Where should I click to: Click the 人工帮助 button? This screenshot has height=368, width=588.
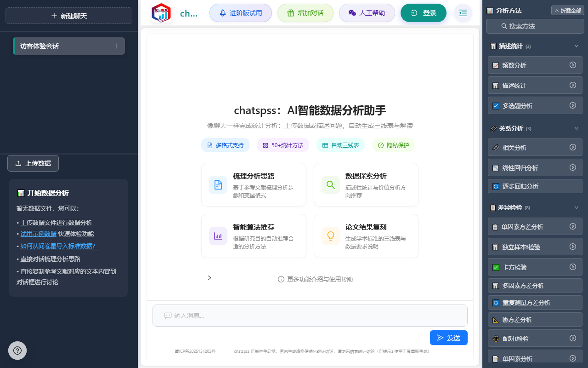(367, 13)
